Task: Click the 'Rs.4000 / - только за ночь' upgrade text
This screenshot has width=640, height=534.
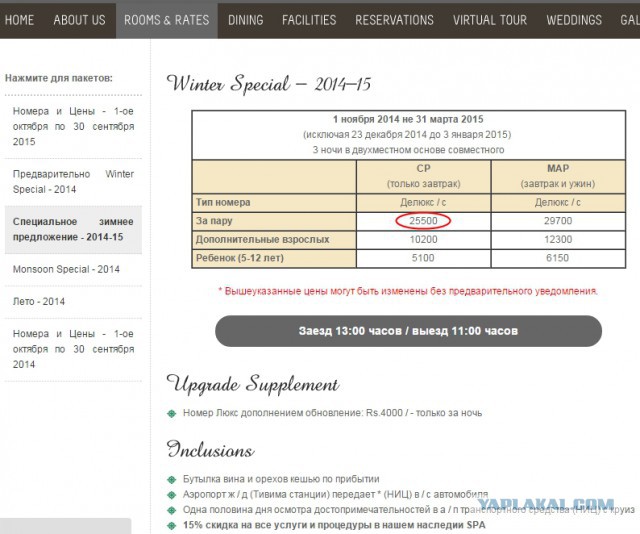Action: click(424, 413)
